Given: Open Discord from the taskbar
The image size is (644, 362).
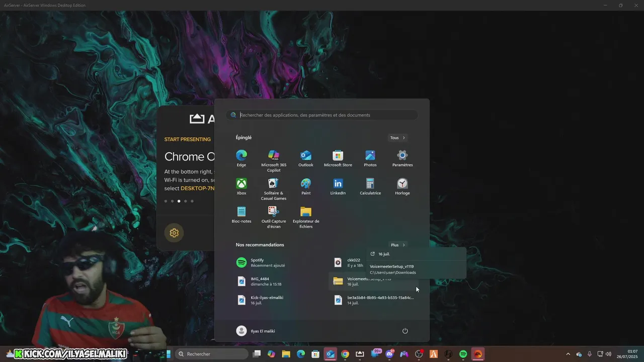Looking at the screenshot, I should pyautogui.click(x=389, y=354).
